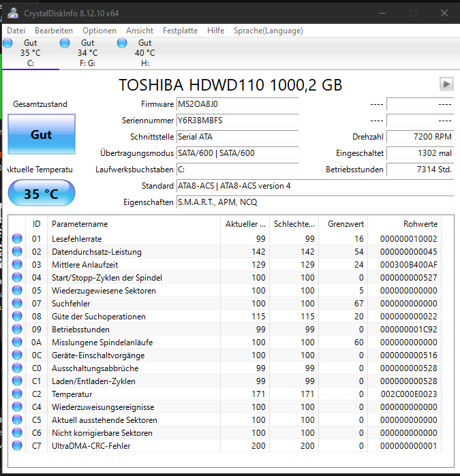
Task: Click status icon for Nicht korrigierbare Sektoren
Action: [17, 432]
